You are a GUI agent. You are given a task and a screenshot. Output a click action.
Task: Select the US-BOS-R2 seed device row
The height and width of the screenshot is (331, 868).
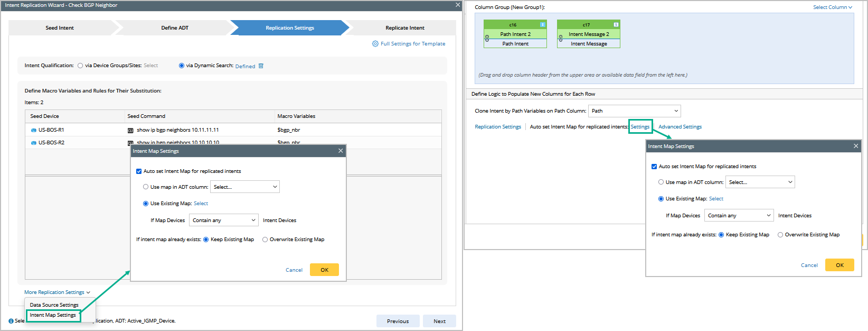(x=51, y=143)
